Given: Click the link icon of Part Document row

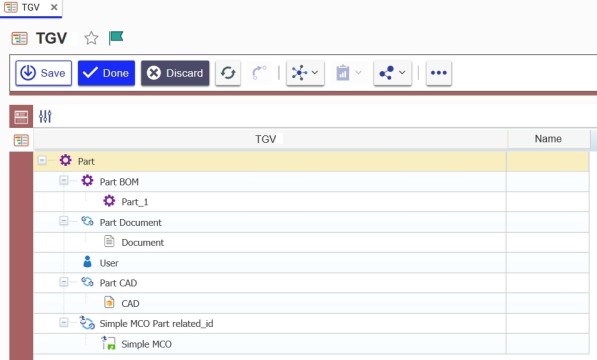Looking at the screenshot, I should pyautogui.click(x=87, y=221).
